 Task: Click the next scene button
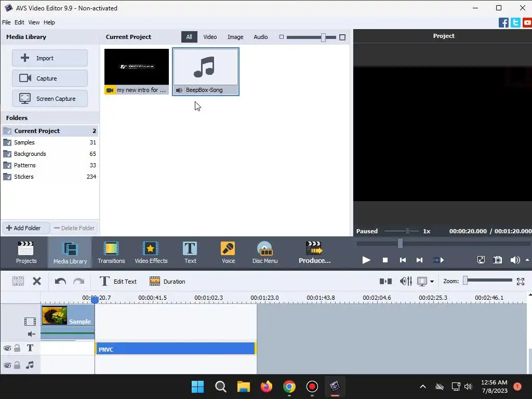pyautogui.click(x=438, y=260)
